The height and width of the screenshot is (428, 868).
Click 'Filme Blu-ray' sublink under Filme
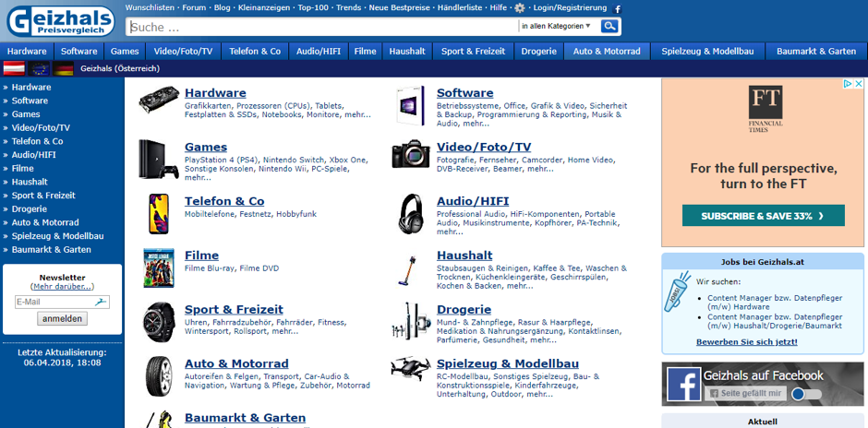click(210, 268)
